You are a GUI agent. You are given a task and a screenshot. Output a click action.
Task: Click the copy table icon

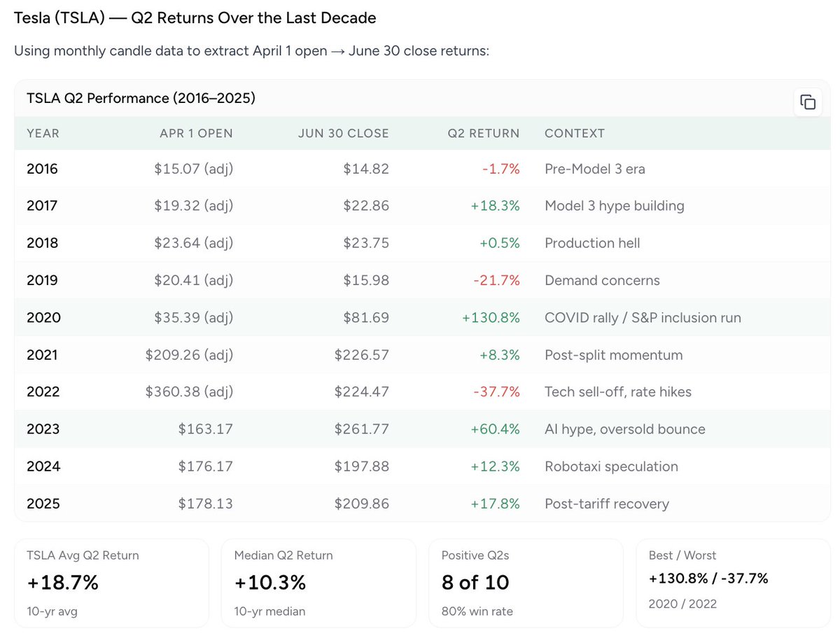(808, 102)
